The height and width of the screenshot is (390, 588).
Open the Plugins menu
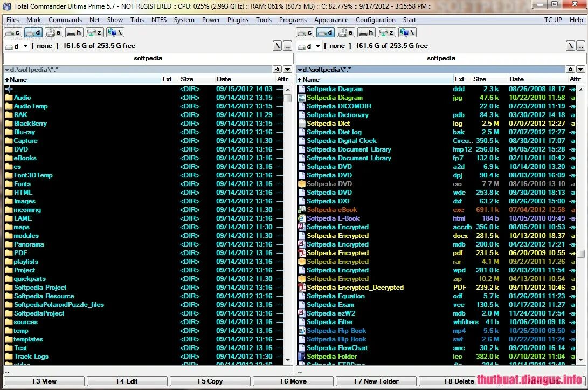[238, 20]
